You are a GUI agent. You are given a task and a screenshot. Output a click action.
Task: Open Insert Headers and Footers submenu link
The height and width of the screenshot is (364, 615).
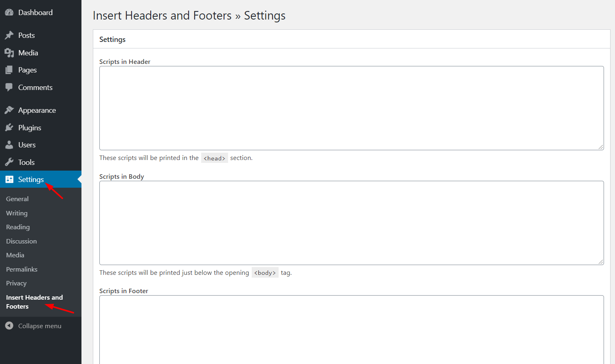tap(35, 302)
